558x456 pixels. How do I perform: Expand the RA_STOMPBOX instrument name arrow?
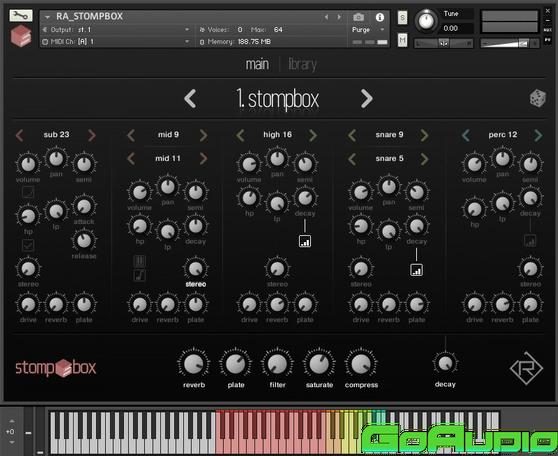click(x=47, y=17)
